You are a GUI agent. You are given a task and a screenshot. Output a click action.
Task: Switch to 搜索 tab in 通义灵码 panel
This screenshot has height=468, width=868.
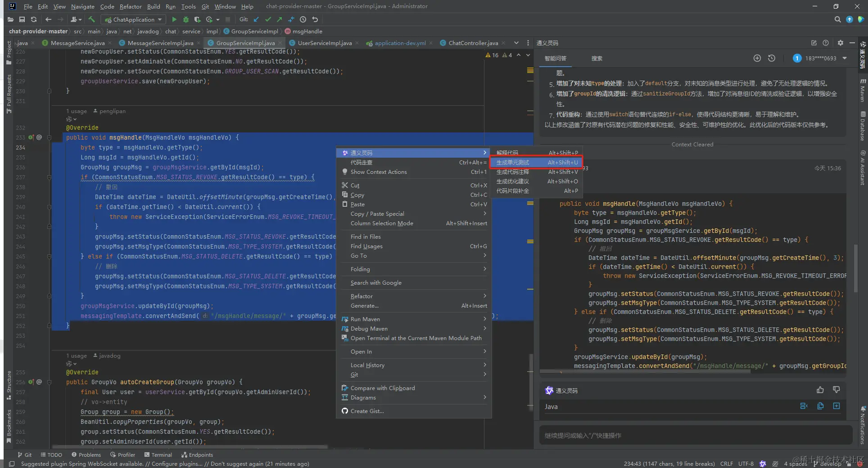(597, 58)
